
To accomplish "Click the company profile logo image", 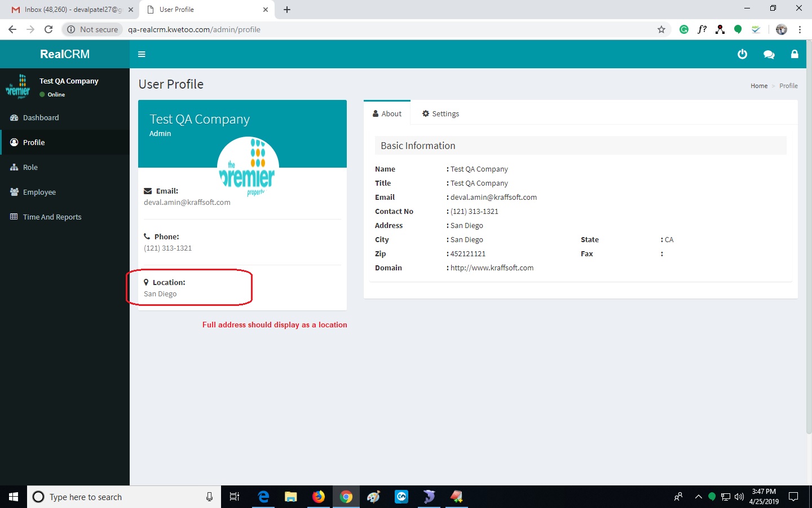I will [x=248, y=167].
